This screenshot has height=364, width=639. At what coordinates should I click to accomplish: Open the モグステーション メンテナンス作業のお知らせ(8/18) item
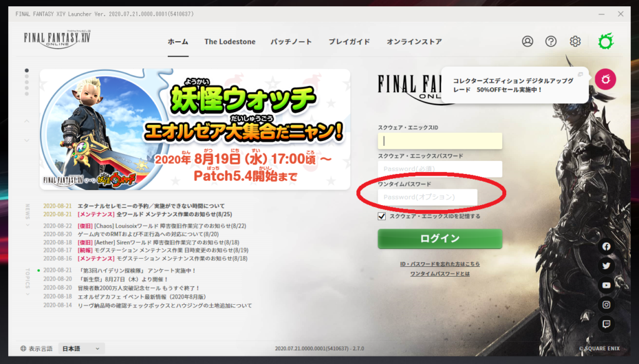tap(162, 259)
